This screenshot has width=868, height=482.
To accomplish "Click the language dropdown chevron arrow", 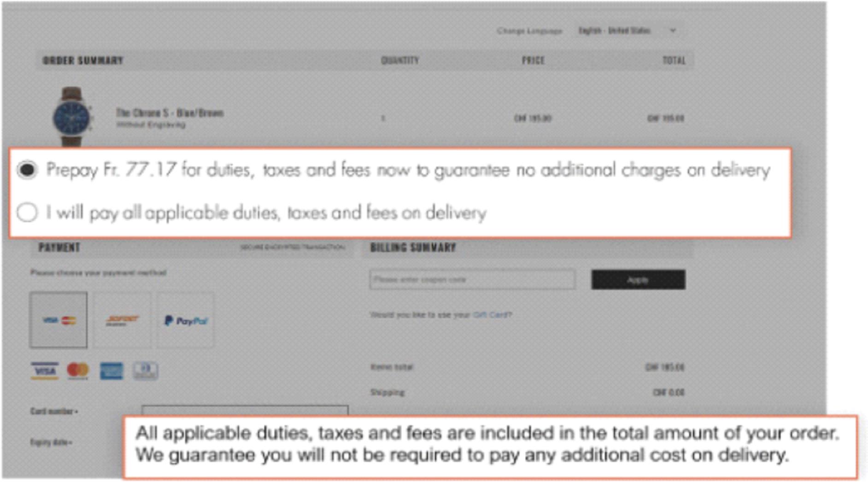I will pos(673,31).
